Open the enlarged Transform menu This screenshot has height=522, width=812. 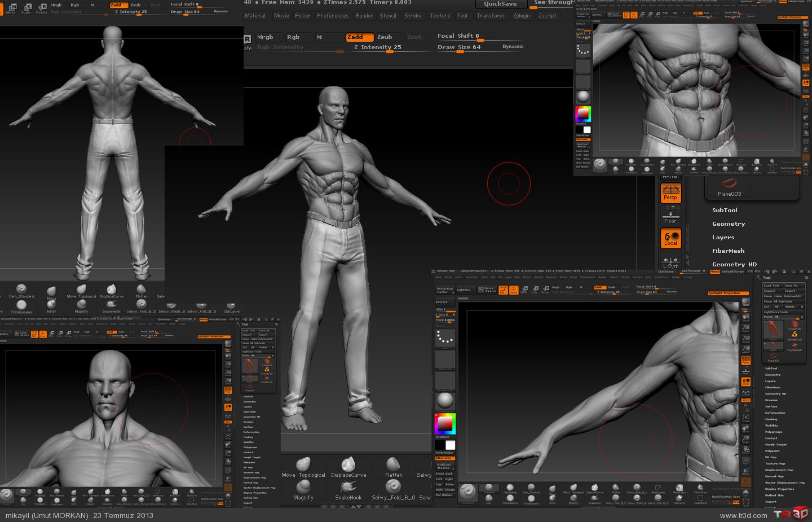pos(491,16)
